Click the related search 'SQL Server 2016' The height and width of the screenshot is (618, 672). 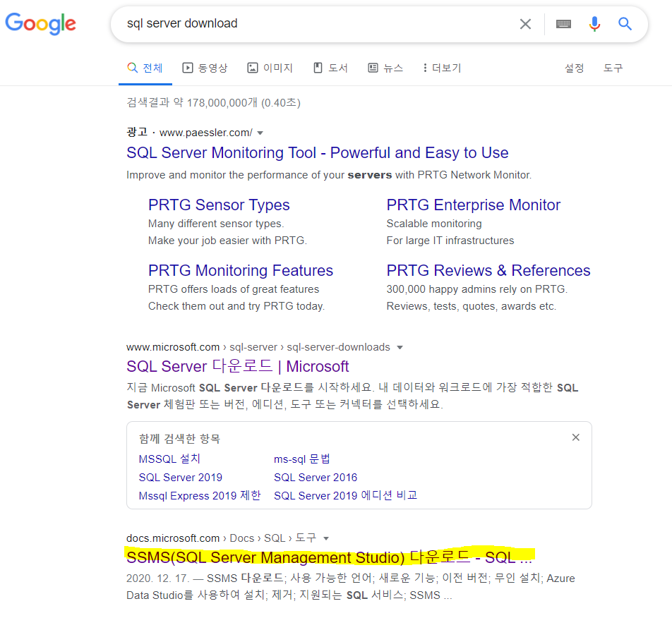(316, 478)
